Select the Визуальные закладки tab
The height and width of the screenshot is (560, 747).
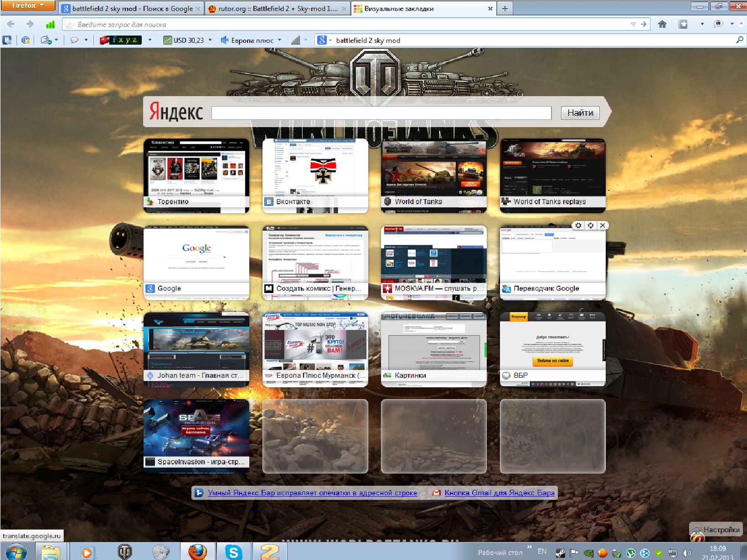(x=423, y=9)
